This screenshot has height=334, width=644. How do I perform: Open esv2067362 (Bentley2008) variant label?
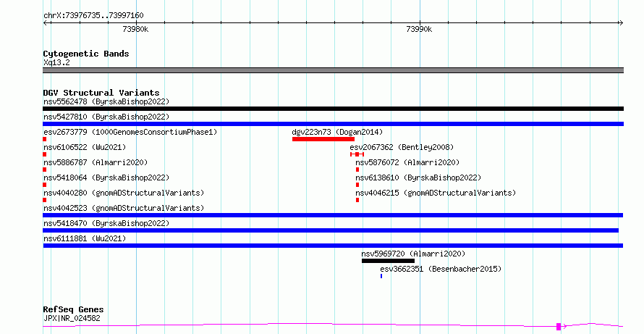[402, 147]
